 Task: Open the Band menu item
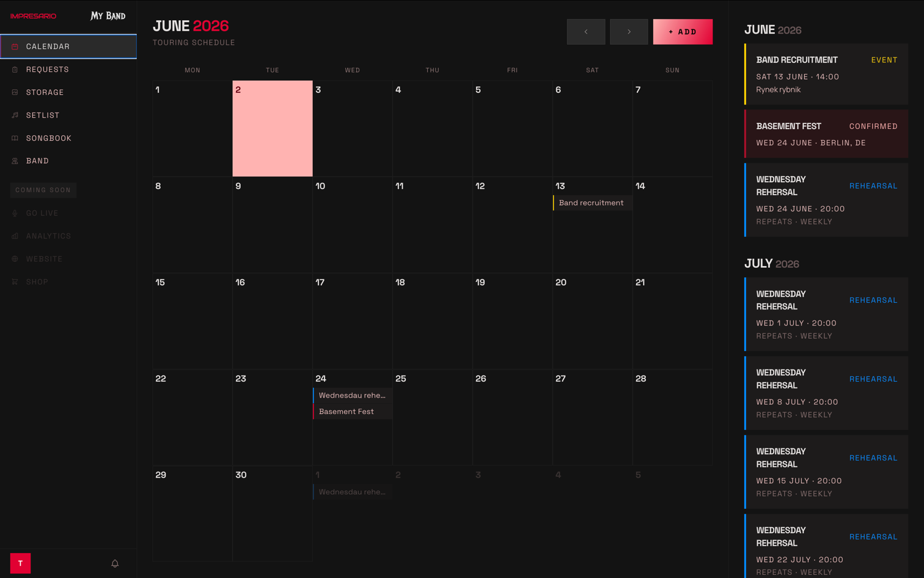point(68,161)
